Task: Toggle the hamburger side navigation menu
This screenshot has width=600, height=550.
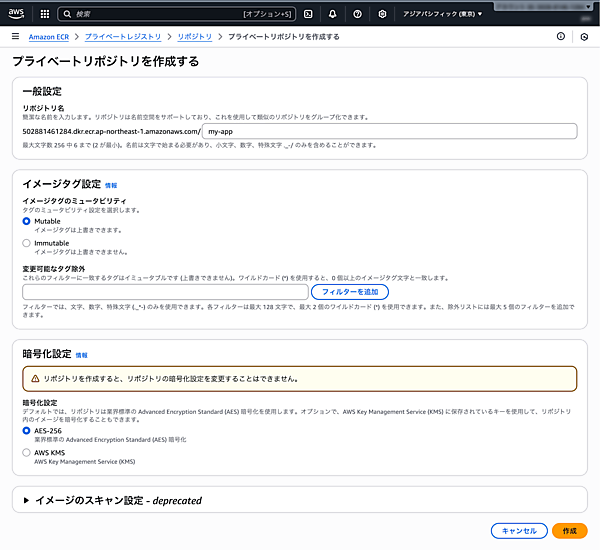Action: [x=14, y=36]
